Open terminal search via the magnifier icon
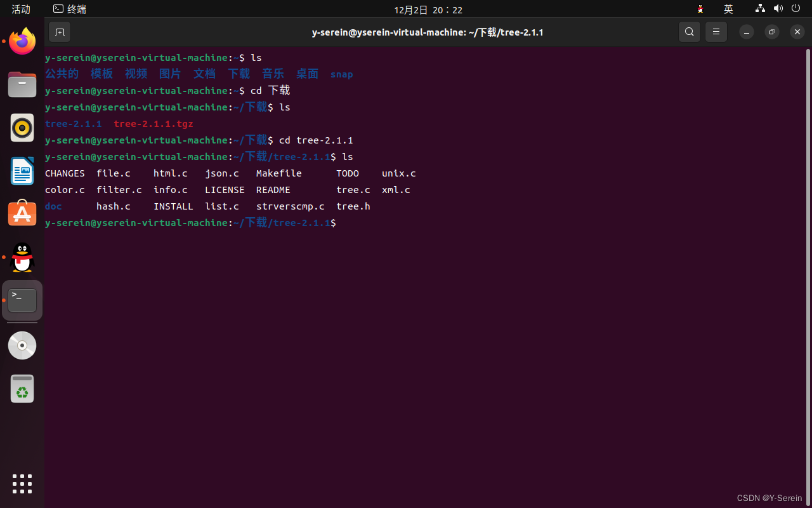 click(x=689, y=32)
